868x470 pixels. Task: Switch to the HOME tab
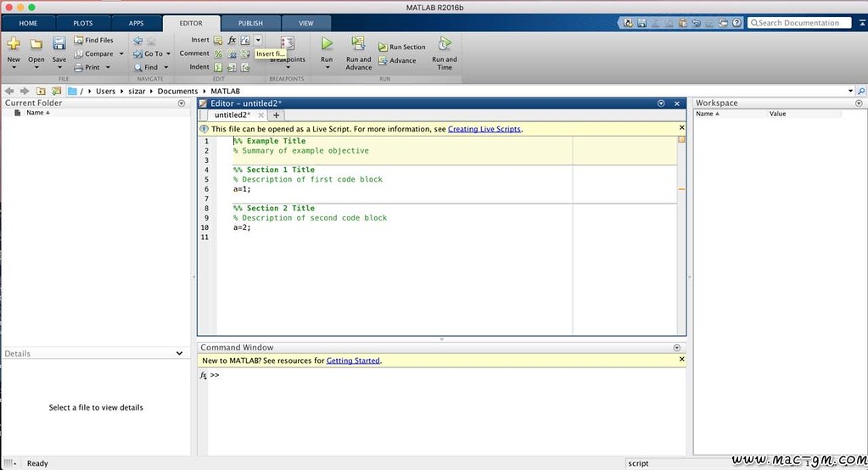[28, 23]
